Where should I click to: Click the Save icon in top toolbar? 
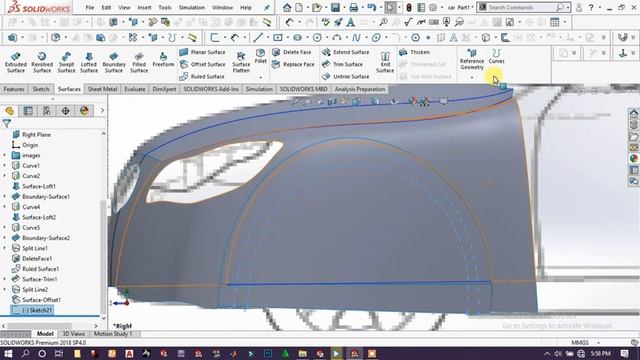pos(335,7)
